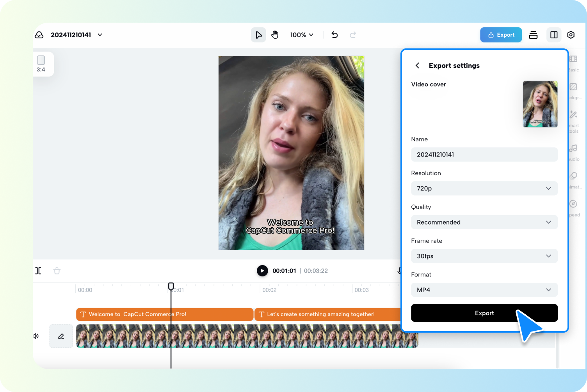Open the project name dropdown chevron
Viewport: 587px width, 392px height.
(x=100, y=35)
